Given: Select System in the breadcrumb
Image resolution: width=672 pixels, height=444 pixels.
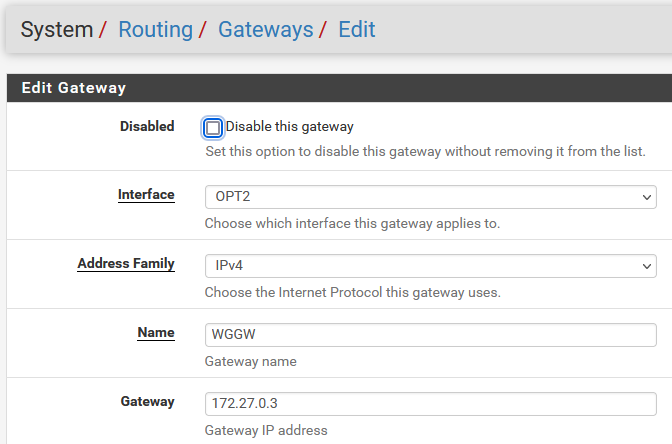Looking at the screenshot, I should click(57, 29).
